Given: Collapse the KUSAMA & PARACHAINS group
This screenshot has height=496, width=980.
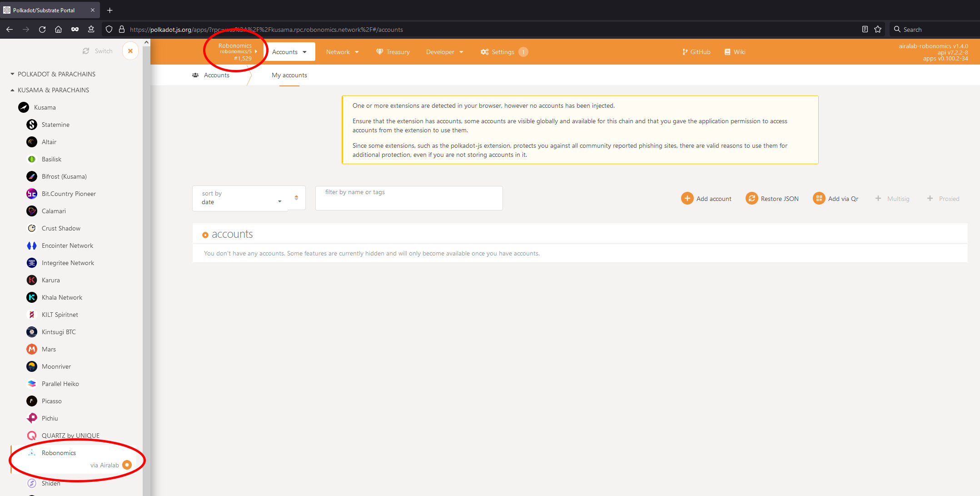Looking at the screenshot, I should (50, 90).
